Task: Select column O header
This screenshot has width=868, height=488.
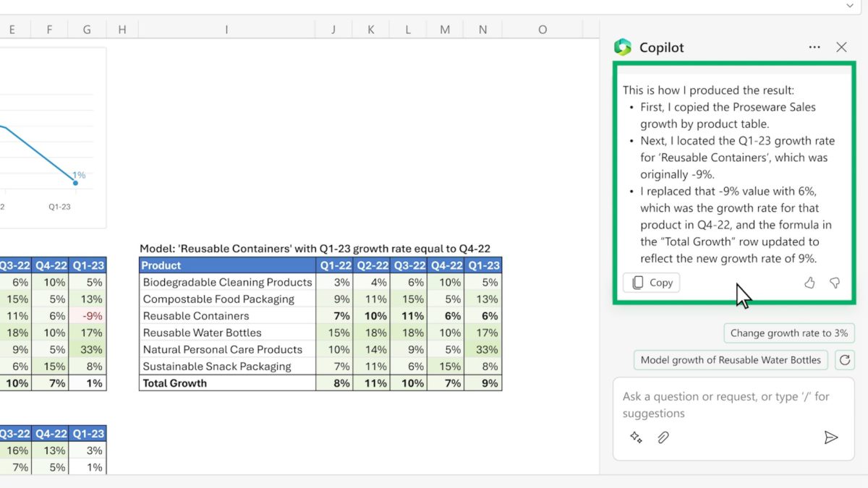Action: click(542, 30)
